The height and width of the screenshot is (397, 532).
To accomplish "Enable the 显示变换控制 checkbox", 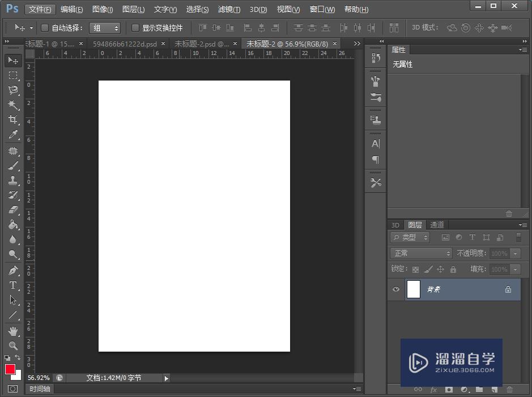I will coord(134,27).
